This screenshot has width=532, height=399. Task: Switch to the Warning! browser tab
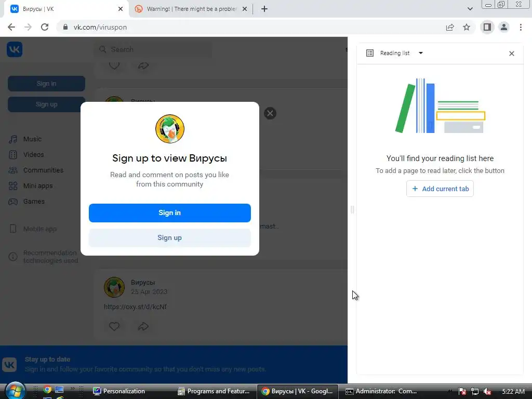pyautogui.click(x=191, y=9)
